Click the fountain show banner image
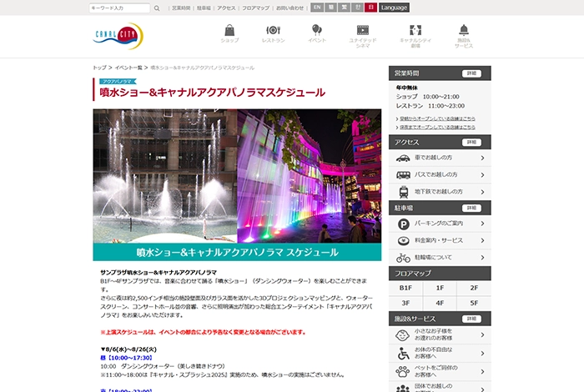The width and height of the screenshot is (584, 392). point(237,184)
